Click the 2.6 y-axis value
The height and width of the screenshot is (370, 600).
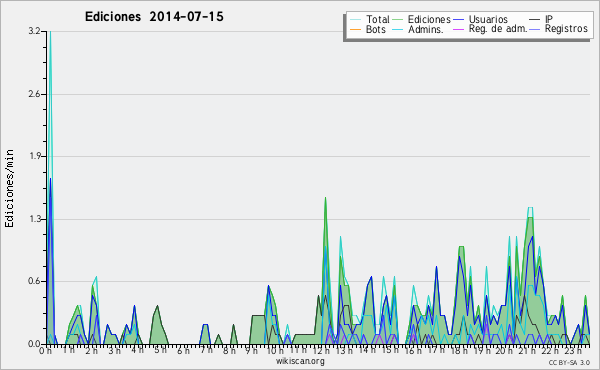(x=34, y=94)
